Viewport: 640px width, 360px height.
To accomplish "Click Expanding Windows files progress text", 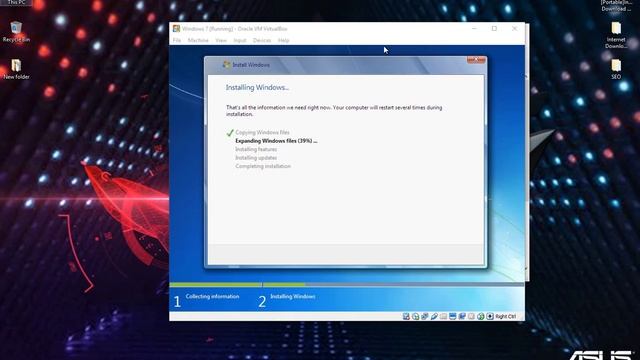I will [x=276, y=141].
